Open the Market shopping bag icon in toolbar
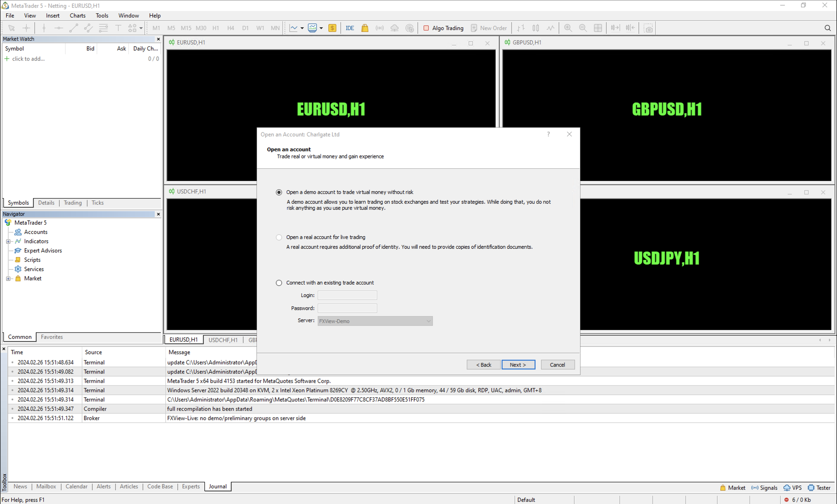 click(365, 28)
